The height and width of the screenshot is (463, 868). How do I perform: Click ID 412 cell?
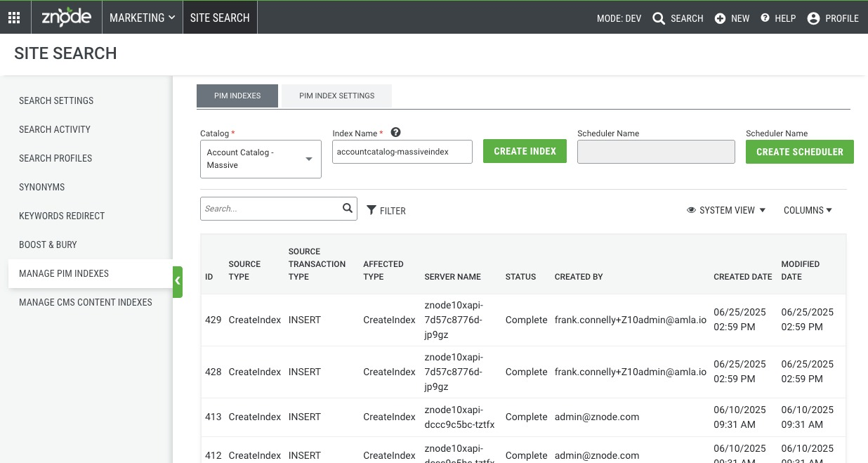pyautogui.click(x=213, y=455)
